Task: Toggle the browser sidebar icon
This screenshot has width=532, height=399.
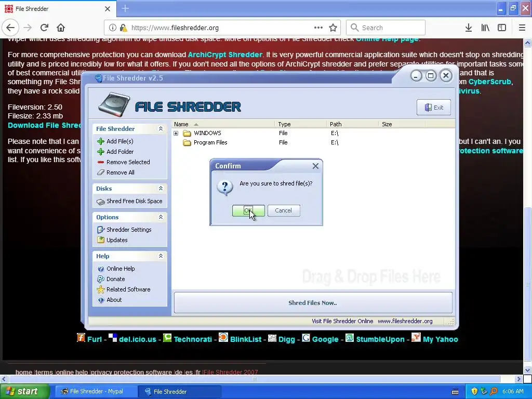Action: [502, 28]
